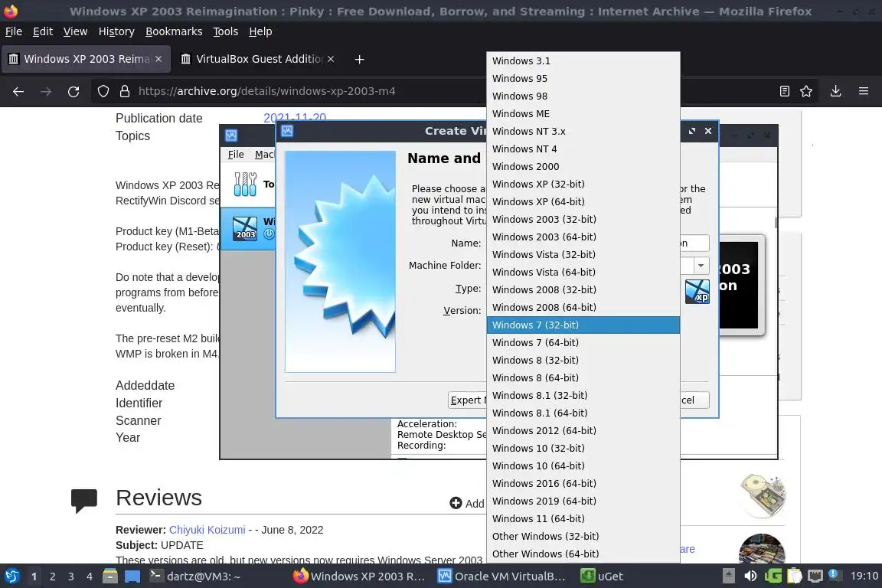882x588 pixels.
Task: Select Windows XP (32-bit) version
Action: point(583,184)
